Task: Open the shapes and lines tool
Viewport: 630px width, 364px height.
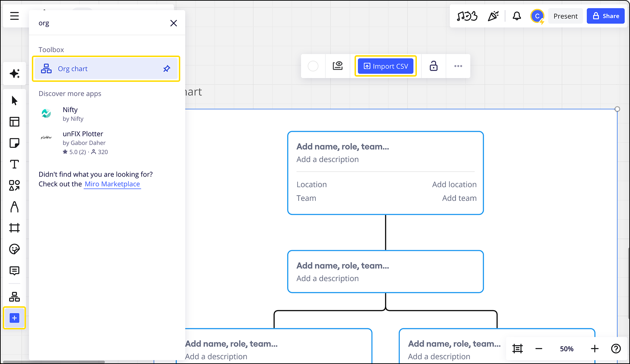Action: click(x=14, y=185)
